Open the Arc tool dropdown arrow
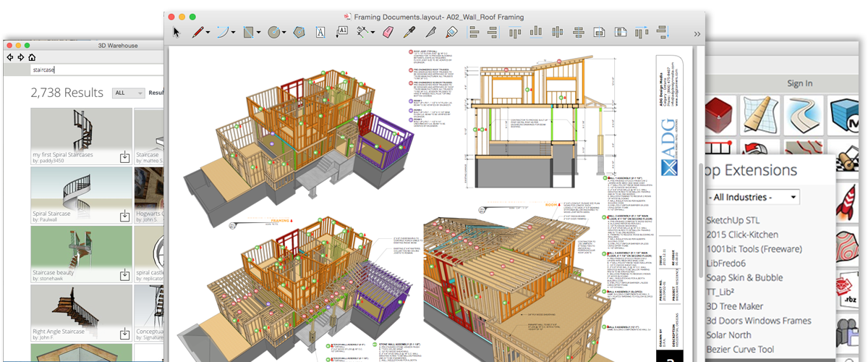Viewport: 868px width, 362px height. pos(234,33)
